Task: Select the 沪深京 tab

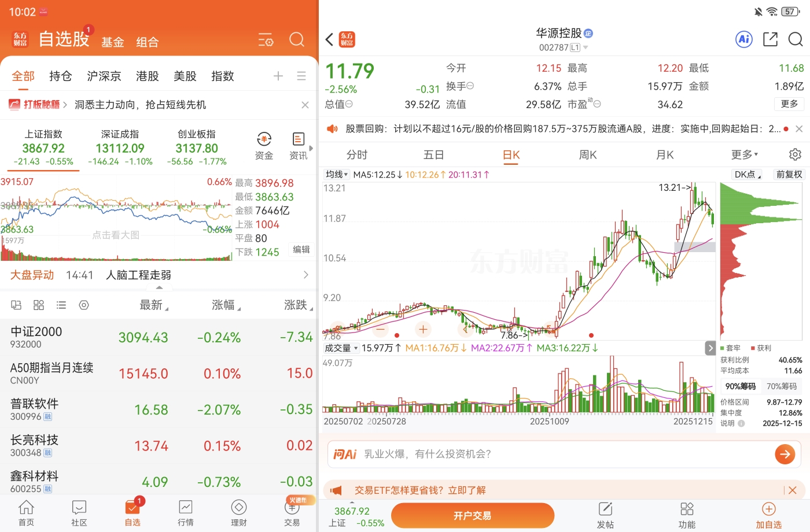Action: click(104, 76)
